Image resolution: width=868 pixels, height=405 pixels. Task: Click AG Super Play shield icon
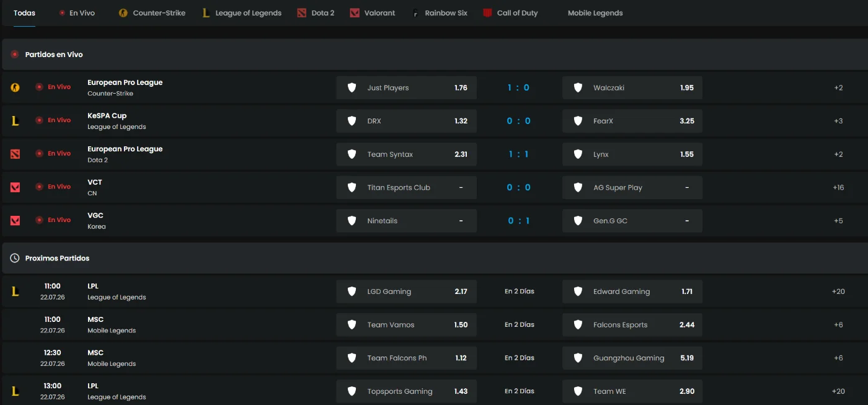pyautogui.click(x=578, y=187)
